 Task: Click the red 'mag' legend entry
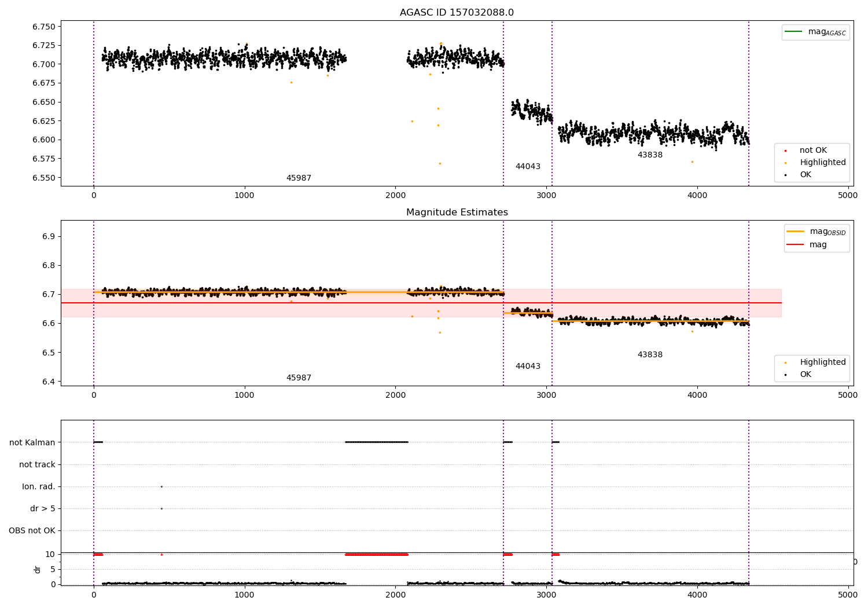818,244
